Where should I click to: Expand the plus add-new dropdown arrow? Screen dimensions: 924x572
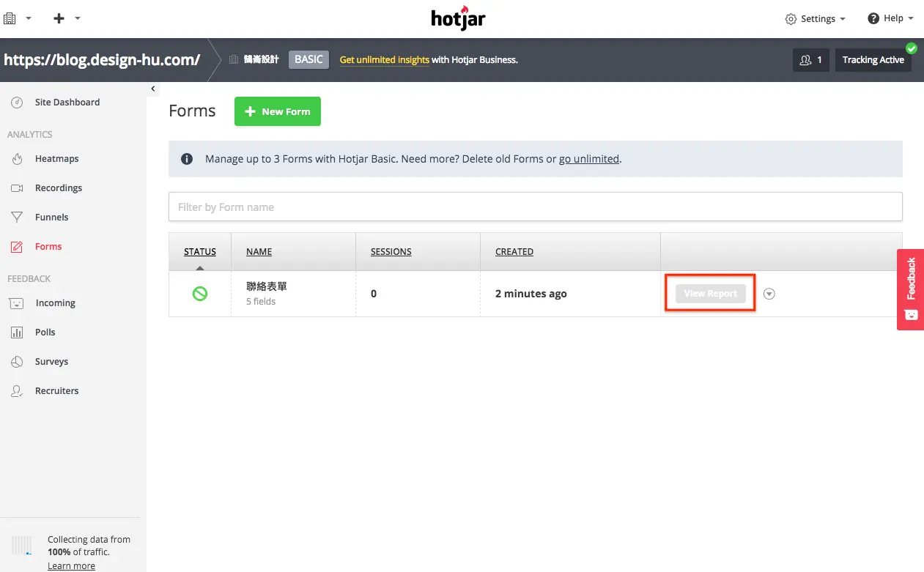point(78,18)
